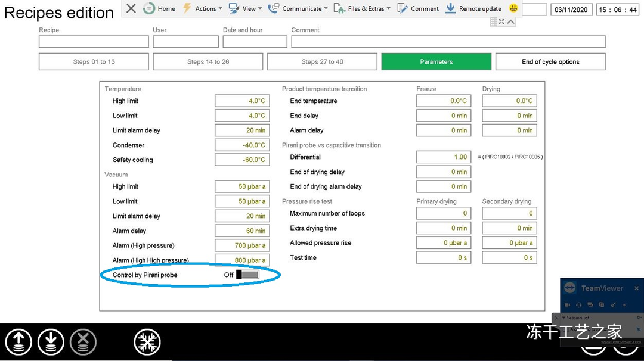Viewport: 644px width, 361px height.
Task: Open the Session list gear settings
Action: [x=639, y=318]
